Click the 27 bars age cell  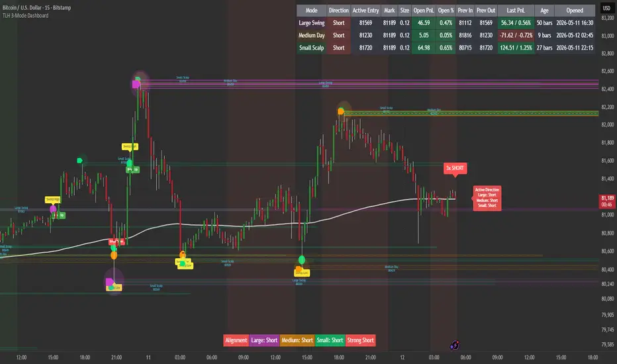(544, 48)
